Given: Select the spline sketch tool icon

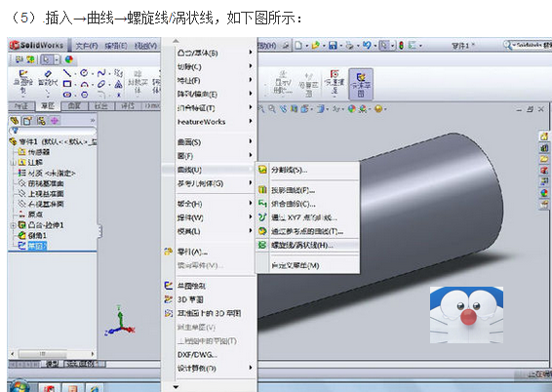Looking at the screenshot, I should [101, 73].
